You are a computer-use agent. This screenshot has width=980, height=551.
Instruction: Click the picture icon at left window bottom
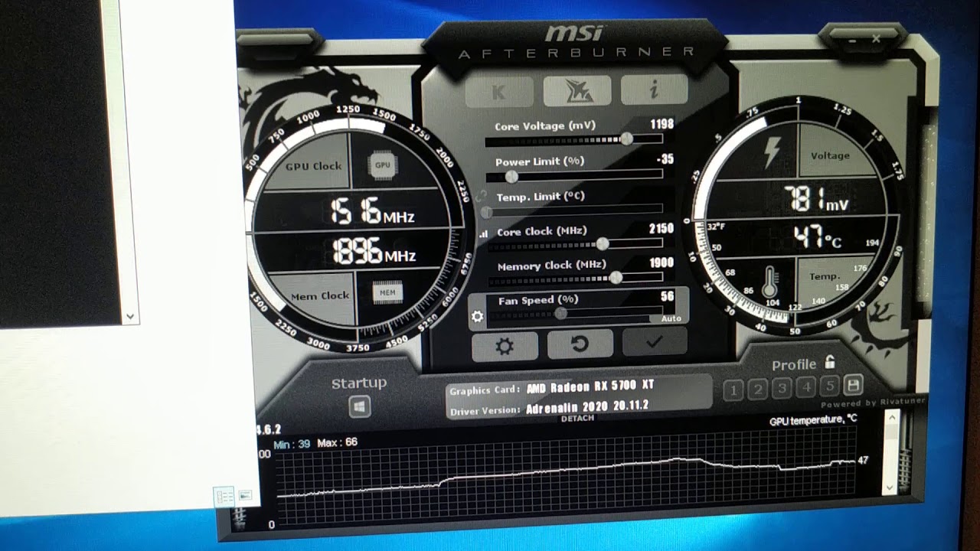(x=245, y=496)
